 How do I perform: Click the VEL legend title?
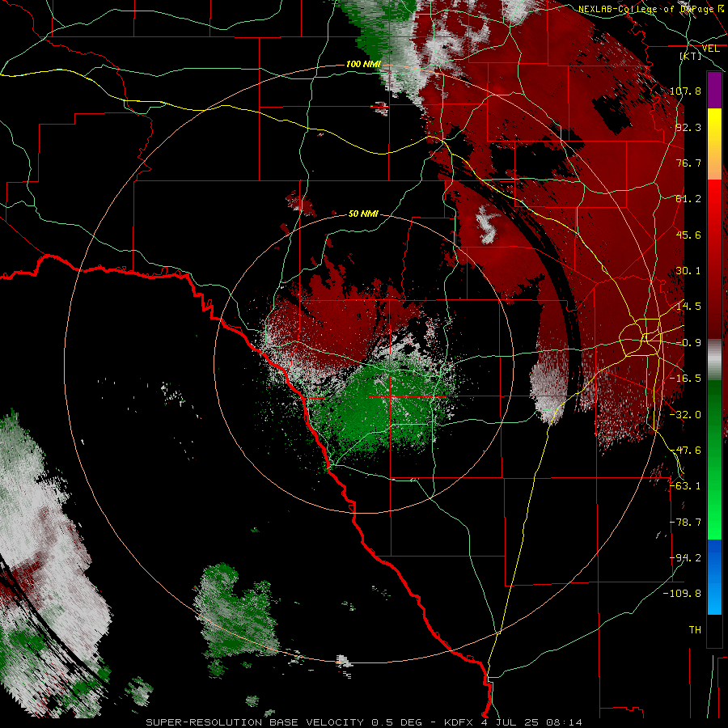tap(710, 49)
